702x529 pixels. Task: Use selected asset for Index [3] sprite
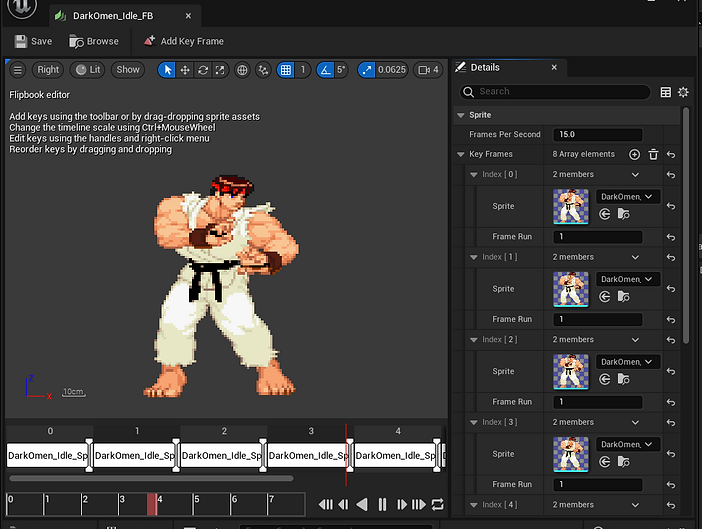(604, 462)
